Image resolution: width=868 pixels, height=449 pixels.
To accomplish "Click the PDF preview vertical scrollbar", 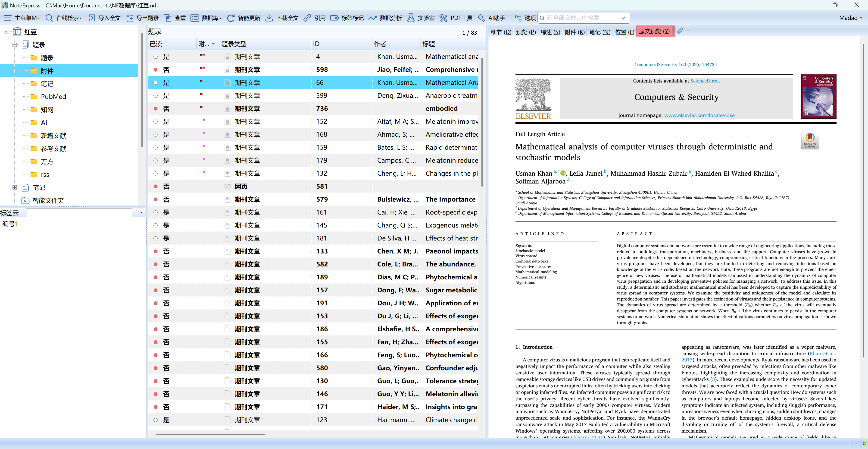I will pos(863,201).
